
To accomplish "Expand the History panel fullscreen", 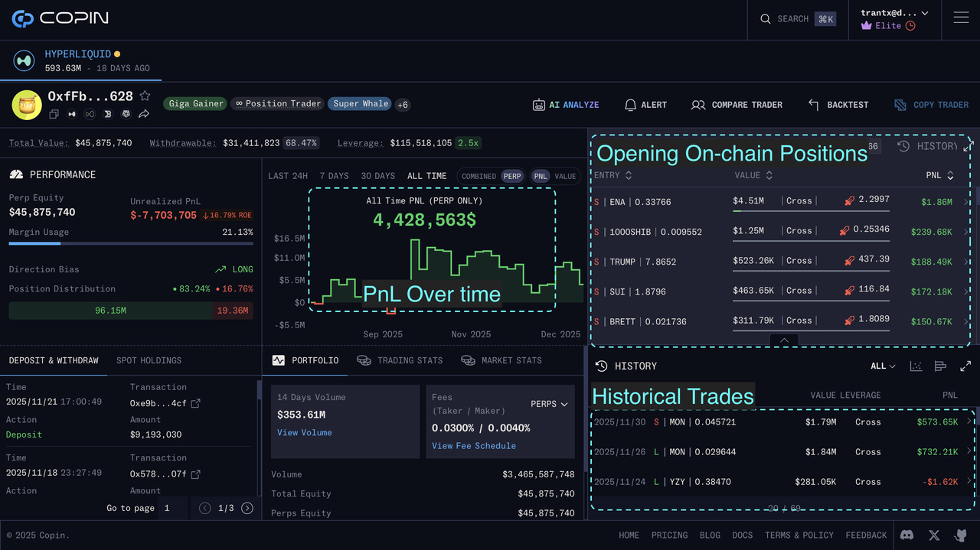I will pyautogui.click(x=965, y=366).
